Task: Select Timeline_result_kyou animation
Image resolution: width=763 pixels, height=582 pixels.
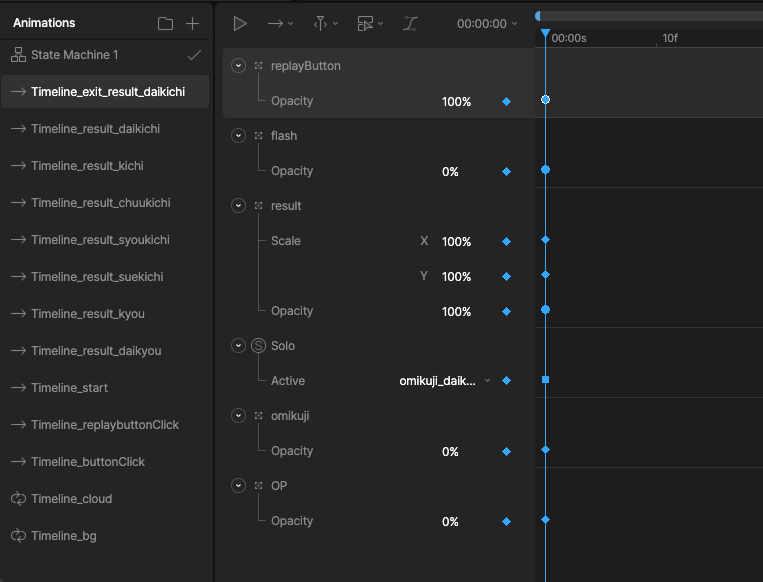Action: (105, 313)
